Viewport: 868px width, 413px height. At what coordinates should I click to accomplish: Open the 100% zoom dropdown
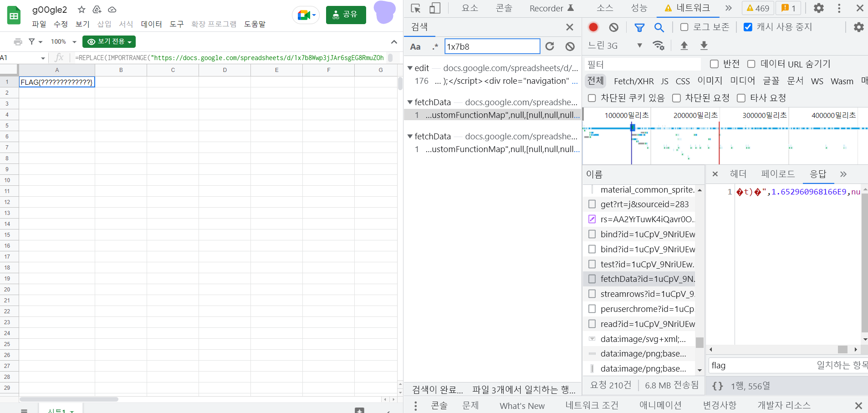pyautogui.click(x=63, y=42)
